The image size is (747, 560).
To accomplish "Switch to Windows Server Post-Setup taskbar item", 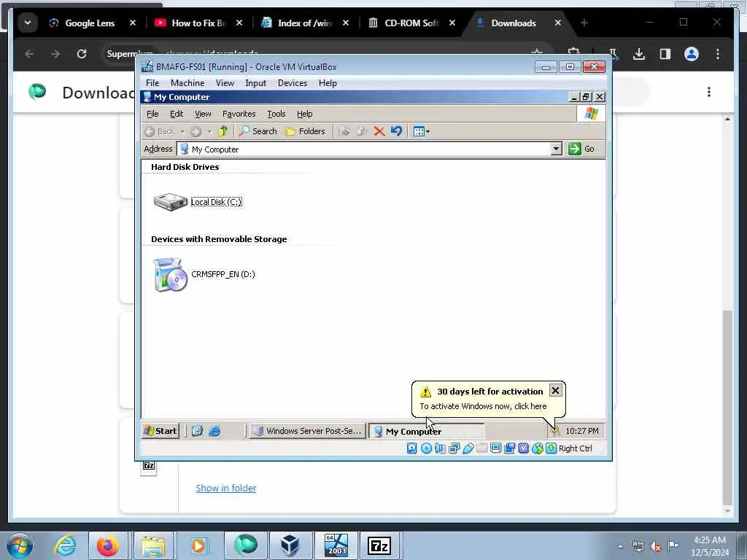I will [x=307, y=431].
